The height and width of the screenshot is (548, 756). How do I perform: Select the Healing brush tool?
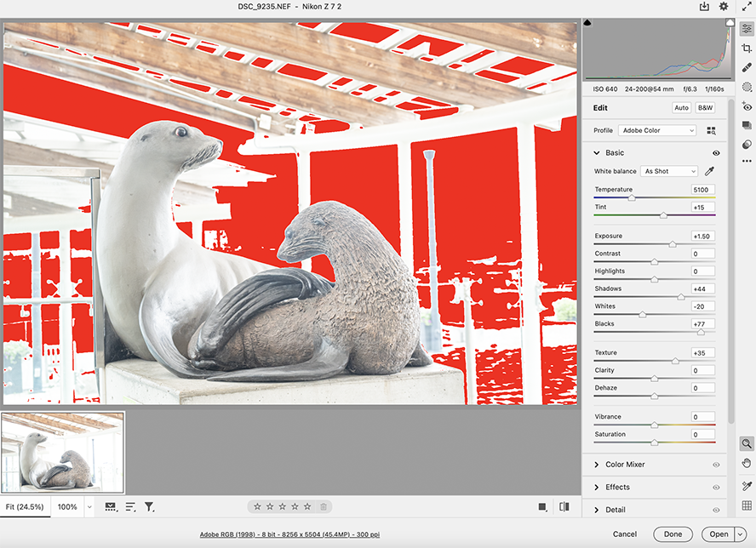pos(747,67)
